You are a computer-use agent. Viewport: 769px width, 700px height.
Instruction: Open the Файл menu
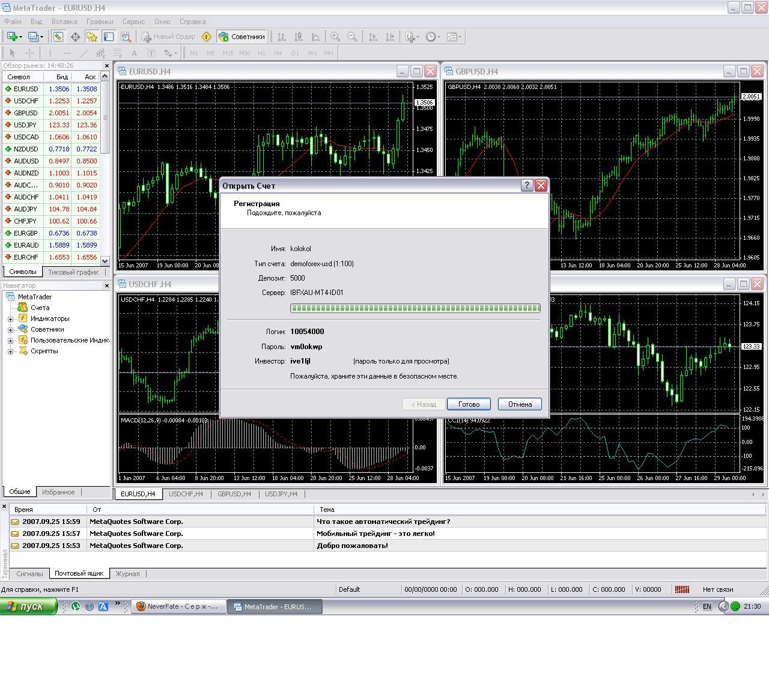click(13, 21)
